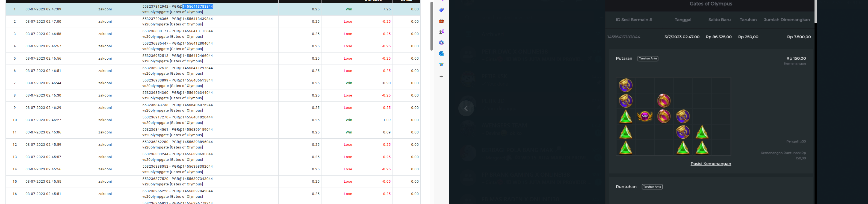Click the Win status in row 7
Viewport: 868px width, 204px height.
pos(349,83)
